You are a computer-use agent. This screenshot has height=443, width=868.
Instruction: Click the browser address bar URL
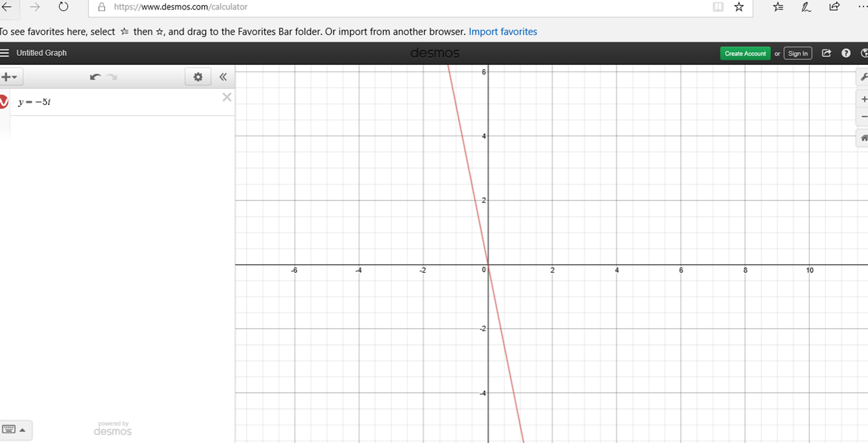180,7
